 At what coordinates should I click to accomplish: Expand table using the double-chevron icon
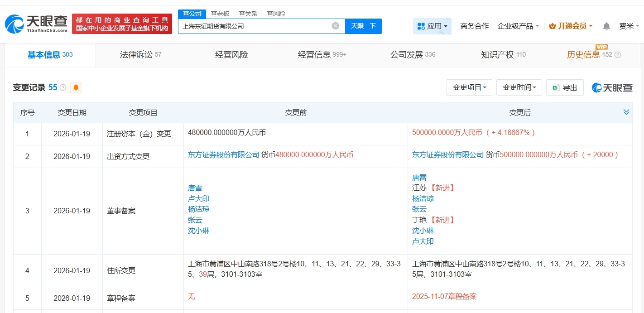626,112
